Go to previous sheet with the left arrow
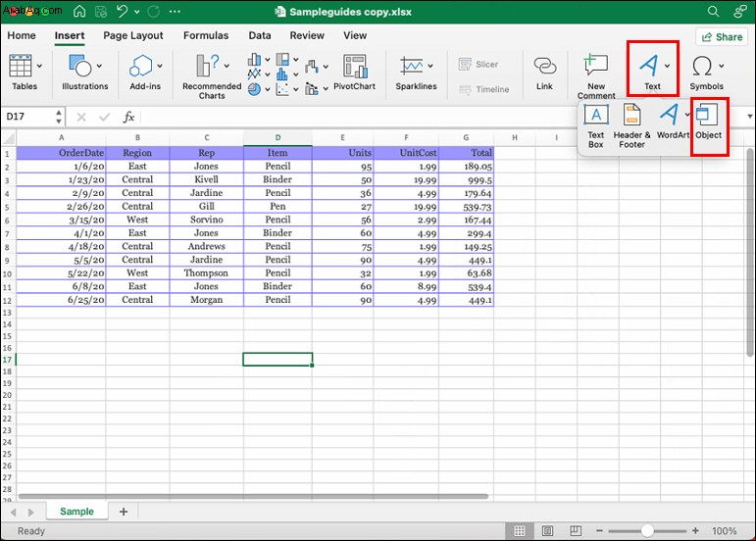 point(13,513)
